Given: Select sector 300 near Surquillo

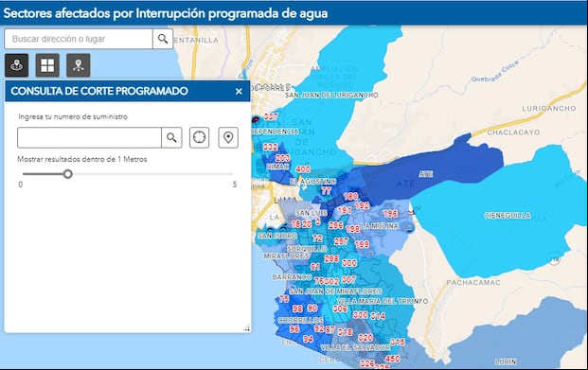Looking at the screenshot, I should point(349,263).
